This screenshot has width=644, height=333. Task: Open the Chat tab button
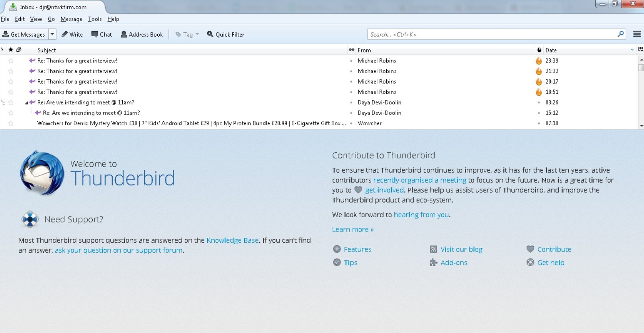[102, 35]
